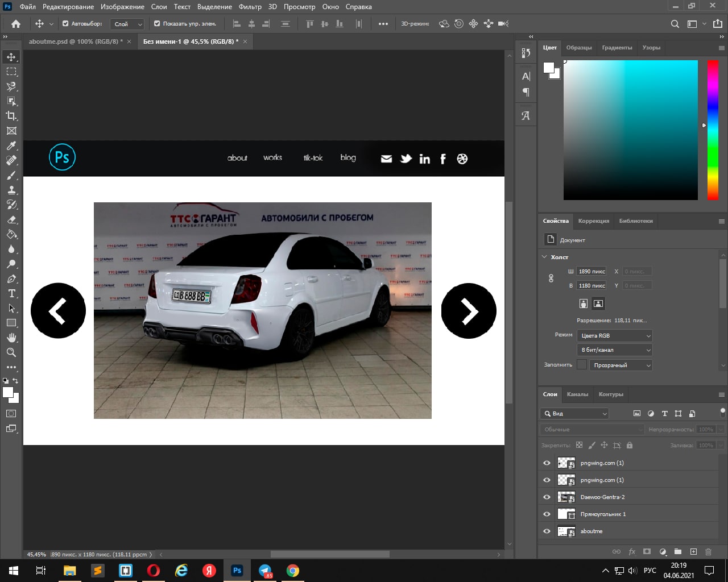Click the hue spectrum slider
Screen dimensions: 728x582
pos(713,130)
